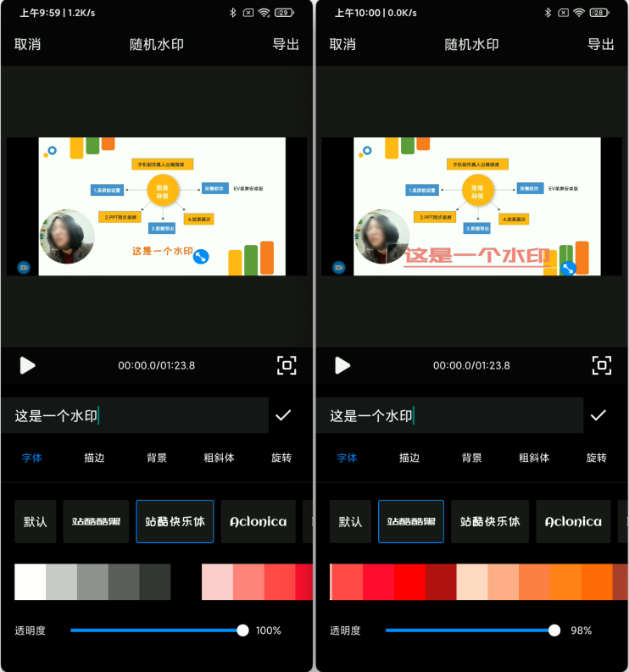Image resolution: width=629 pixels, height=672 pixels.
Task: Open 粗斜体 tab in right screen
Action: (x=534, y=458)
